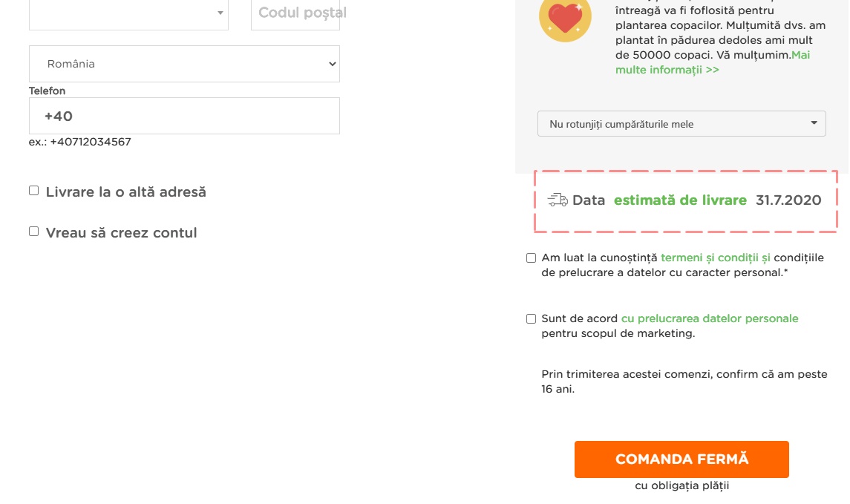This screenshot has width=850, height=504.
Task: Check 'Livrare la o altă adresă' checkbox
Action: pyautogui.click(x=33, y=191)
